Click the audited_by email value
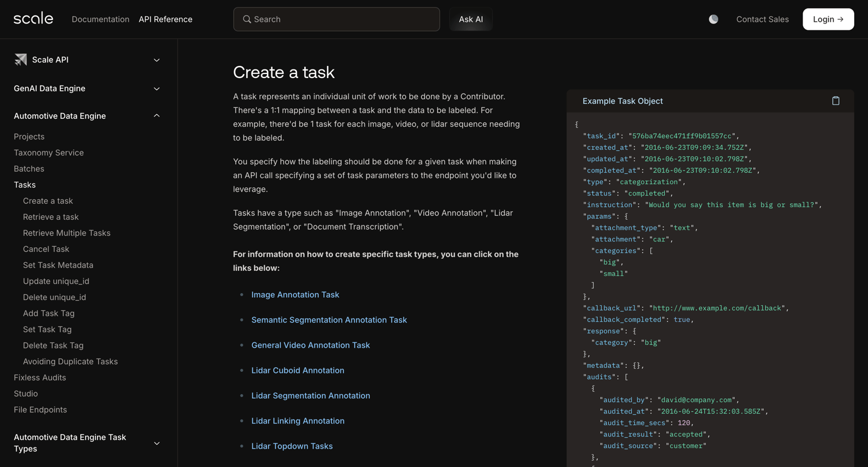 [697, 400]
